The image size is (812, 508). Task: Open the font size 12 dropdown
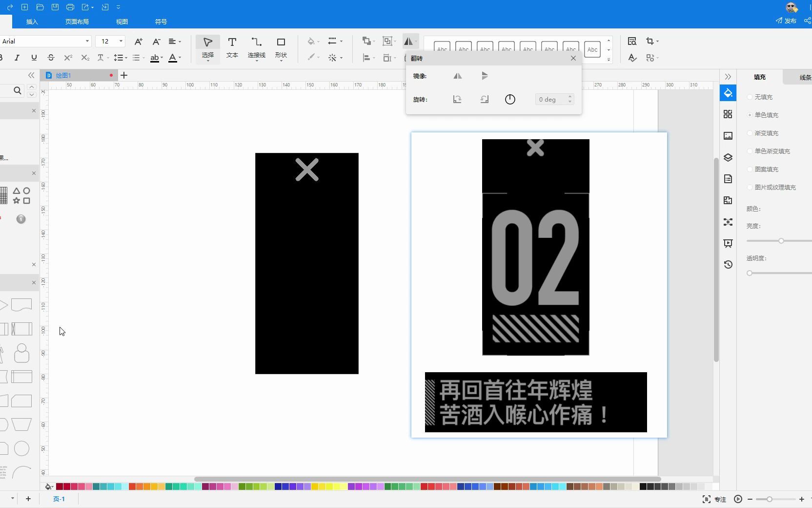[121, 42]
